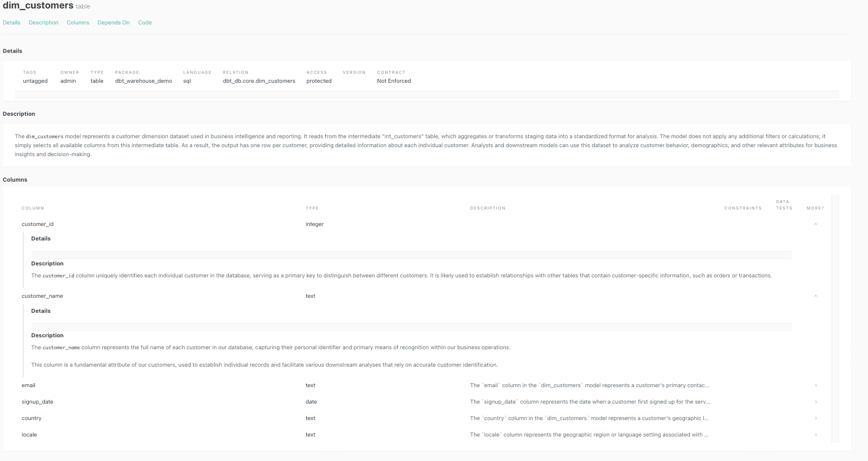The height and width of the screenshot is (461, 868).
Task: Click the columns panel scrollbar
Action: (833, 319)
